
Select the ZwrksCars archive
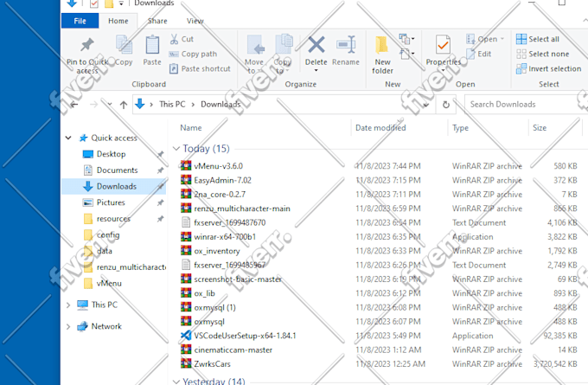click(212, 364)
